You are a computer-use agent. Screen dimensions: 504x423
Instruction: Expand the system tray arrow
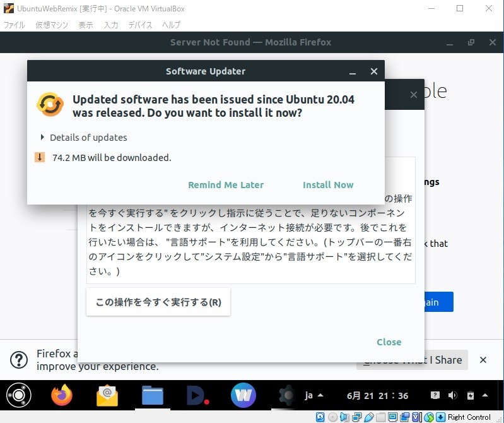tap(485, 395)
